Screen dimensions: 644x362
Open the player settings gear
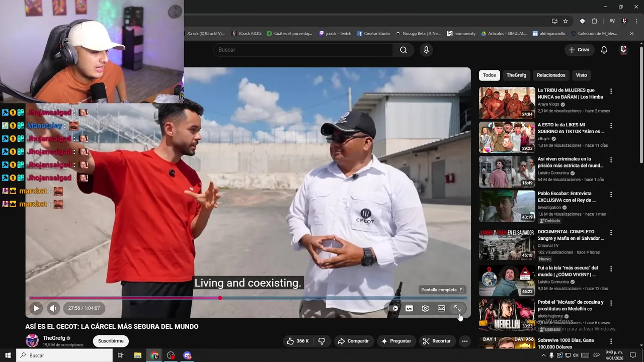tap(425, 308)
